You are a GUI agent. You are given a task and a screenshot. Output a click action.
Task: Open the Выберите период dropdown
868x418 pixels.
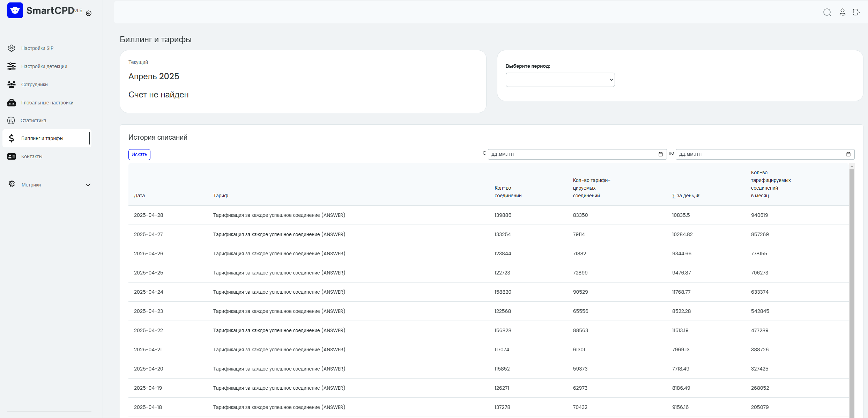(x=560, y=80)
